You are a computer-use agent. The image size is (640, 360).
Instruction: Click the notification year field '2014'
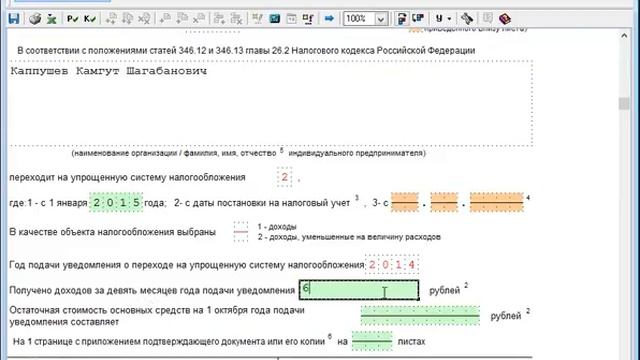[392, 265]
